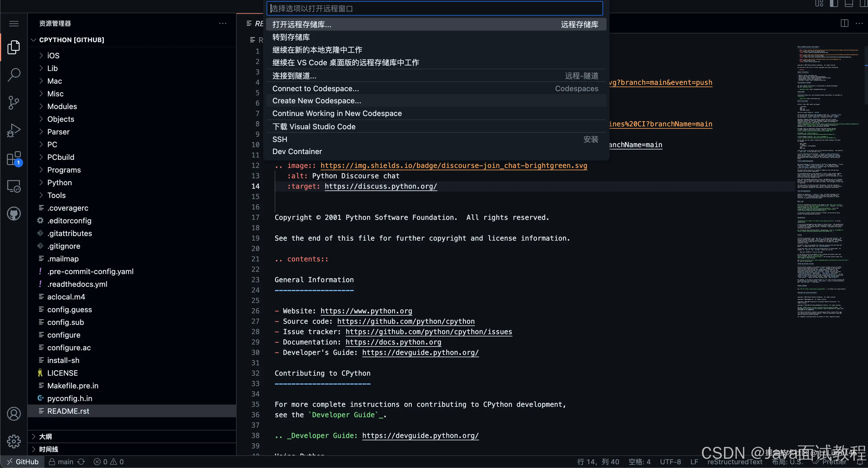This screenshot has height=468, width=868.
Task: Change encoding via UTF-8
Action: pos(670,462)
